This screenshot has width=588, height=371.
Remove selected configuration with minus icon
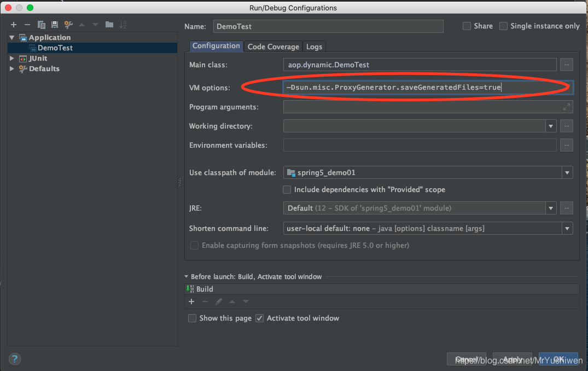[x=27, y=25]
